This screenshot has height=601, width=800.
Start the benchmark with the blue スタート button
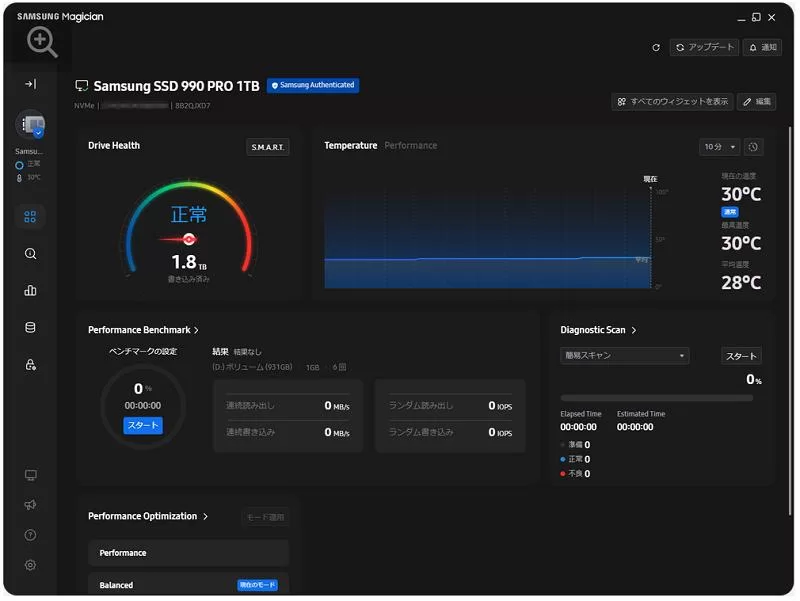coord(143,425)
